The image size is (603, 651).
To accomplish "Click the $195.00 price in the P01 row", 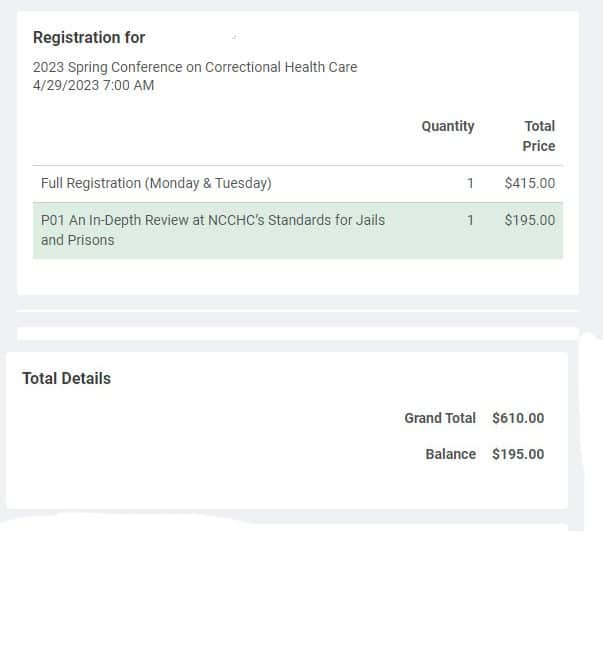I will [530, 220].
